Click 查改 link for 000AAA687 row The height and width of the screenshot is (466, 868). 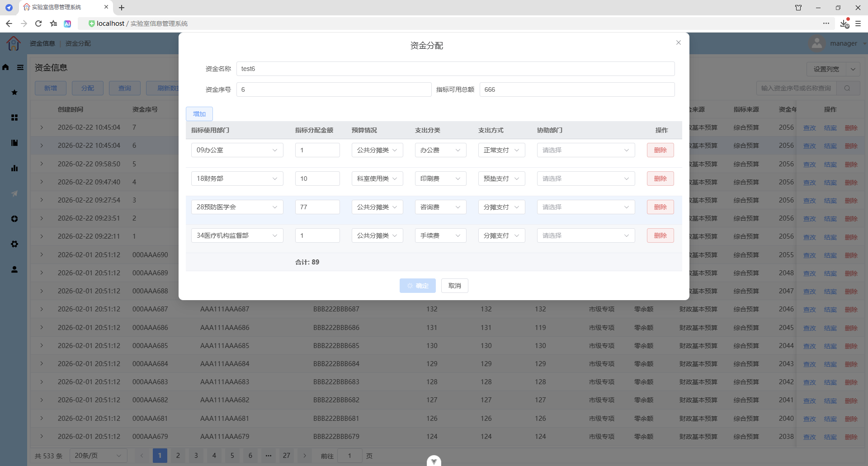click(810, 310)
